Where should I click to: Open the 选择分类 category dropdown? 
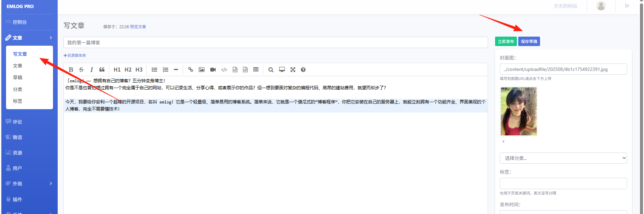pos(563,158)
